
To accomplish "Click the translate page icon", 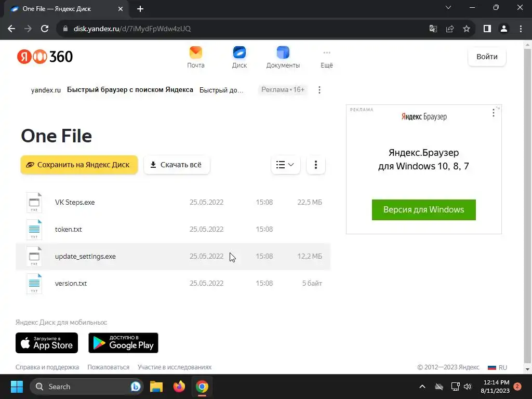I will [433, 29].
